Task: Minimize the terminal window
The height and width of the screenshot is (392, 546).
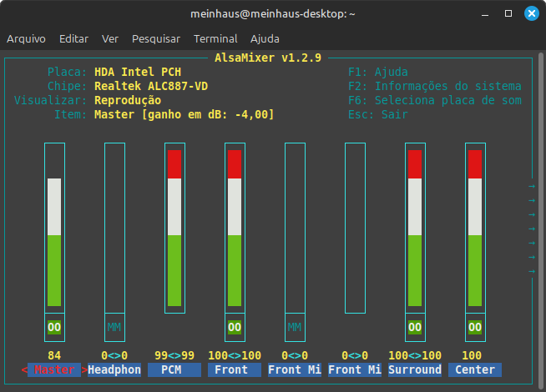Action: (485, 14)
